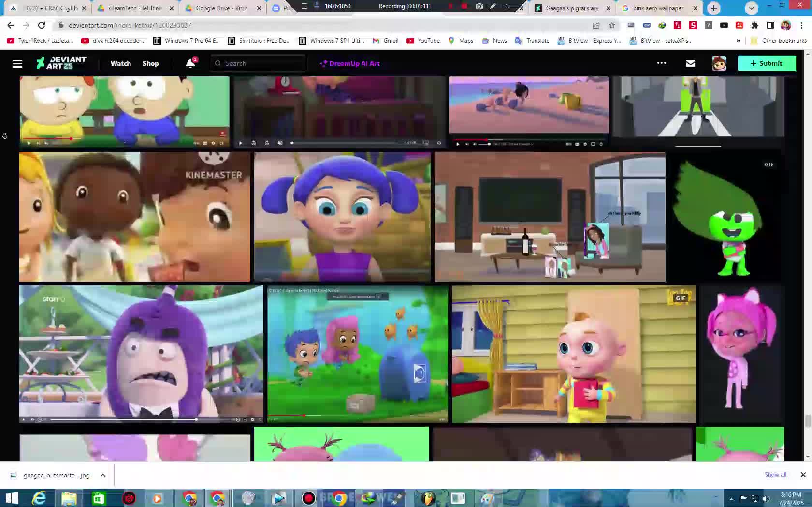The image size is (812, 507).
Task: Open the Chrome extensions puzzle icon
Action: [x=754, y=25]
